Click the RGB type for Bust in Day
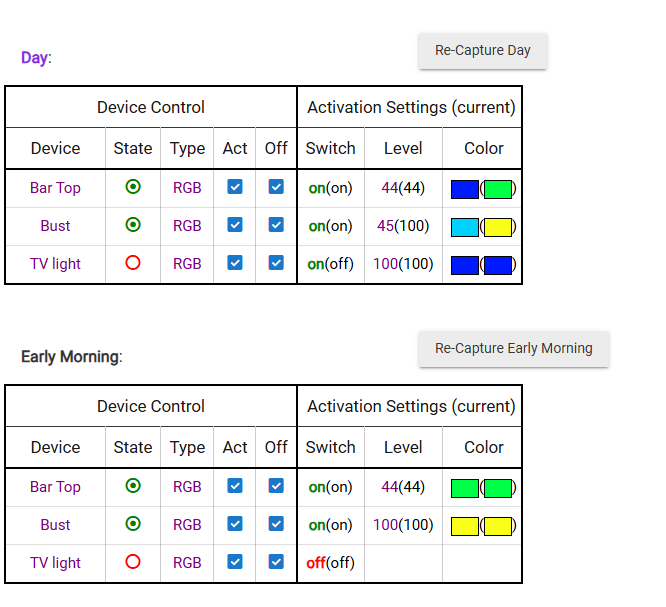The width and height of the screenshot is (666, 607). click(x=187, y=226)
